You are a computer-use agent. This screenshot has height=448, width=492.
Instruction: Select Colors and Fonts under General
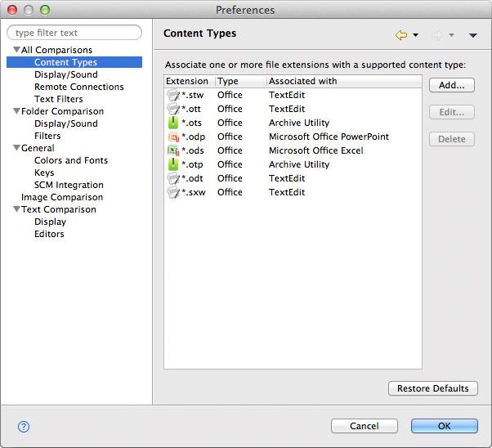coord(70,160)
